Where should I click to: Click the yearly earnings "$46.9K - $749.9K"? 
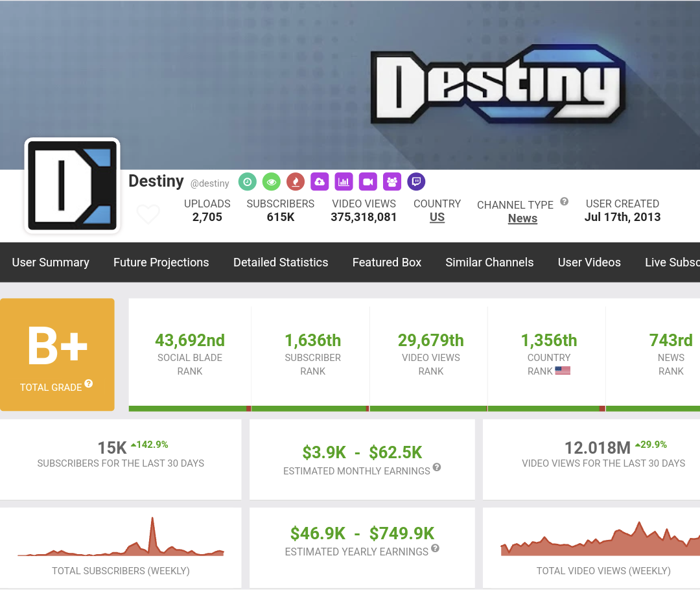click(x=362, y=533)
